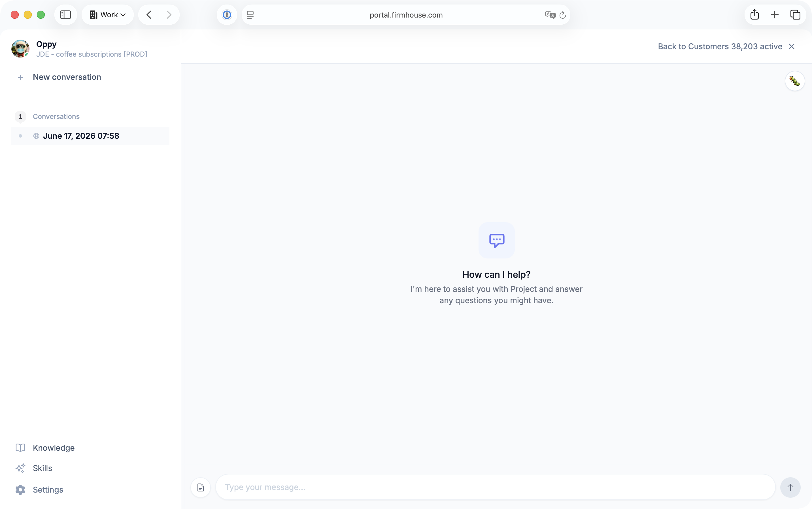Focus the Type your message field
Image resolution: width=812 pixels, height=509 pixels.
click(495, 487)
